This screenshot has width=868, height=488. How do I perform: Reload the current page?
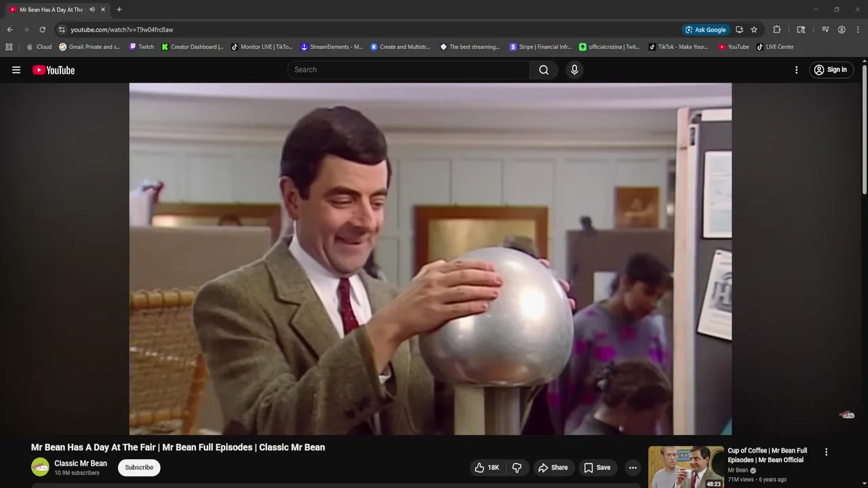click(42, 30)
